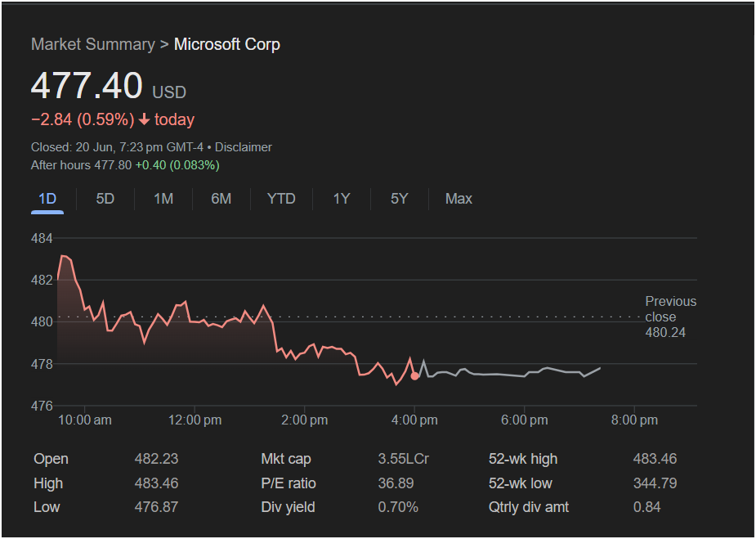Click the market cap value 3.55LCr
This screenshot has width=756, height=539.
point(404,459)
